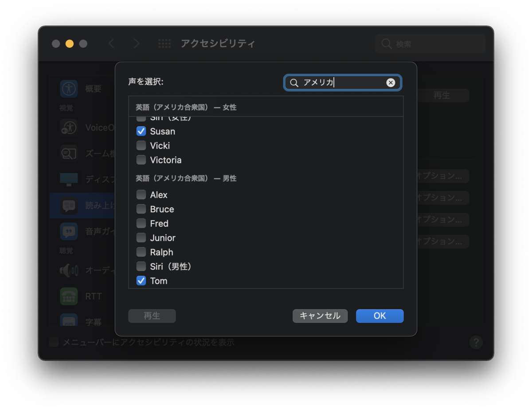Click the 再生 playback button

tap(152, 316)
